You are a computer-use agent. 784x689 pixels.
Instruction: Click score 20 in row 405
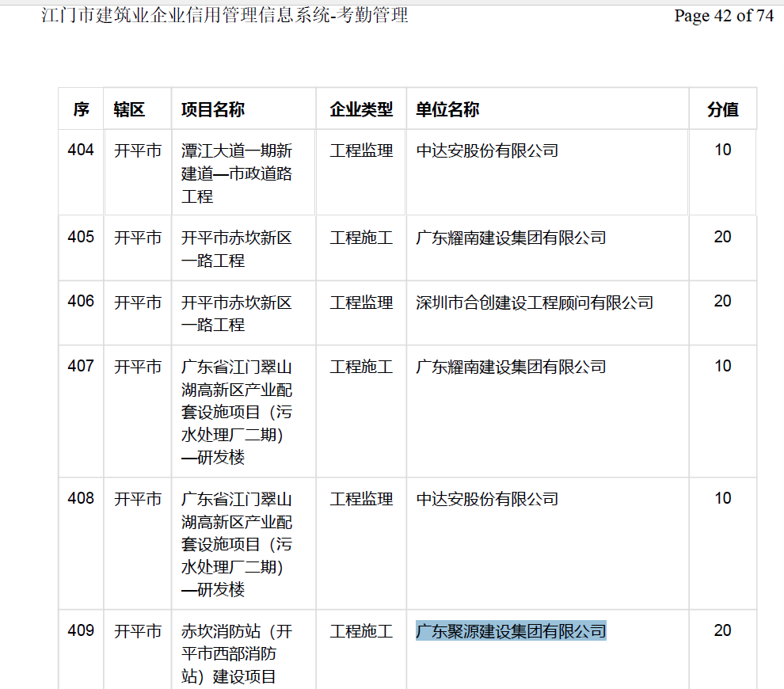click(722, 237)
